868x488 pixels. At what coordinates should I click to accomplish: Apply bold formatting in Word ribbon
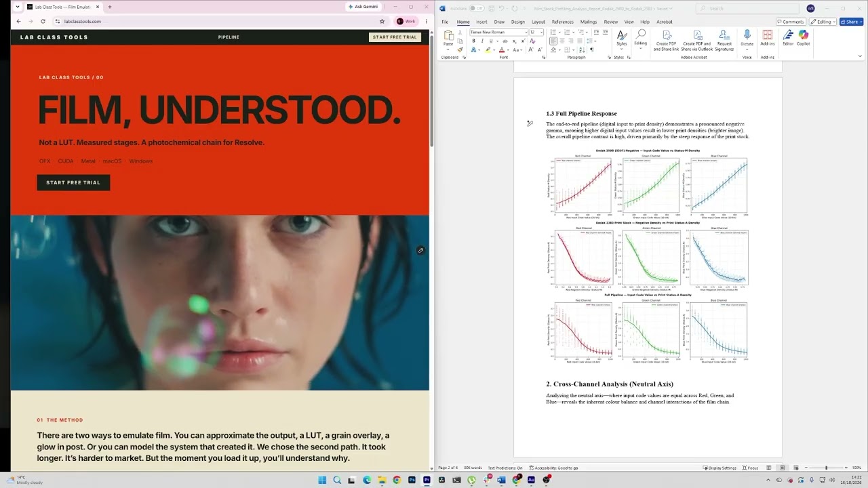(473, 41)
